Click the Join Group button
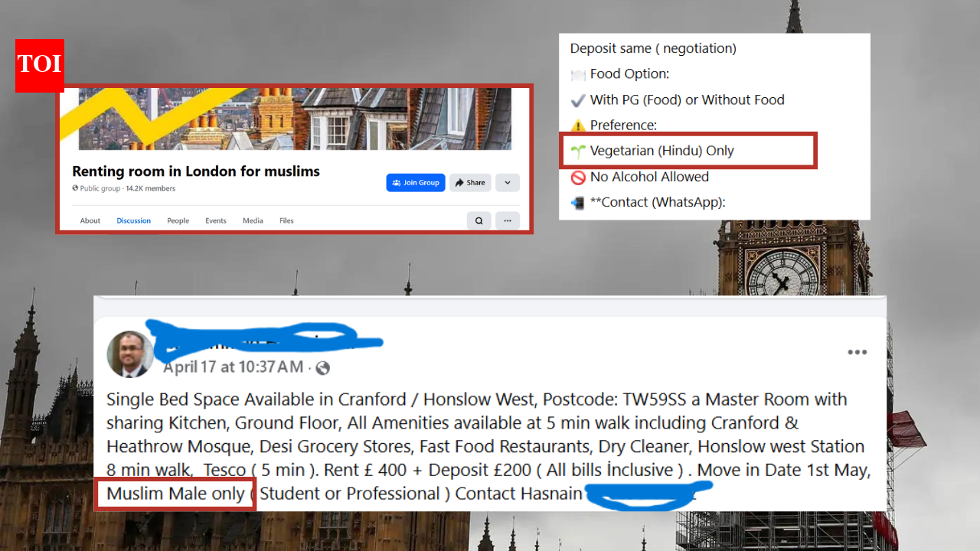The height and width of the screenshot is (551, 980). [x=415, y=182]
